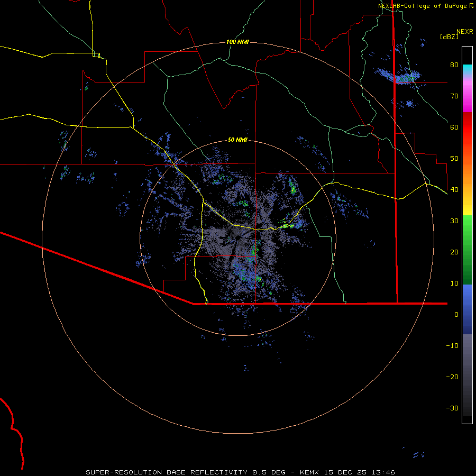Click the NEXR label above the color scale
Screen dimensions: 476x476
click(x=465, y=32)
